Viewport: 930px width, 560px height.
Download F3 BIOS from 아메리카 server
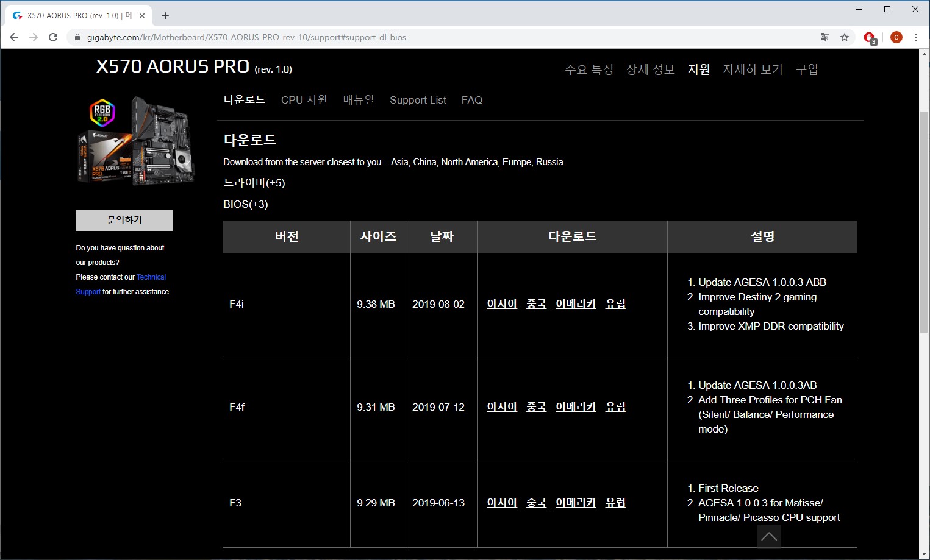click(x=576, y=503)
